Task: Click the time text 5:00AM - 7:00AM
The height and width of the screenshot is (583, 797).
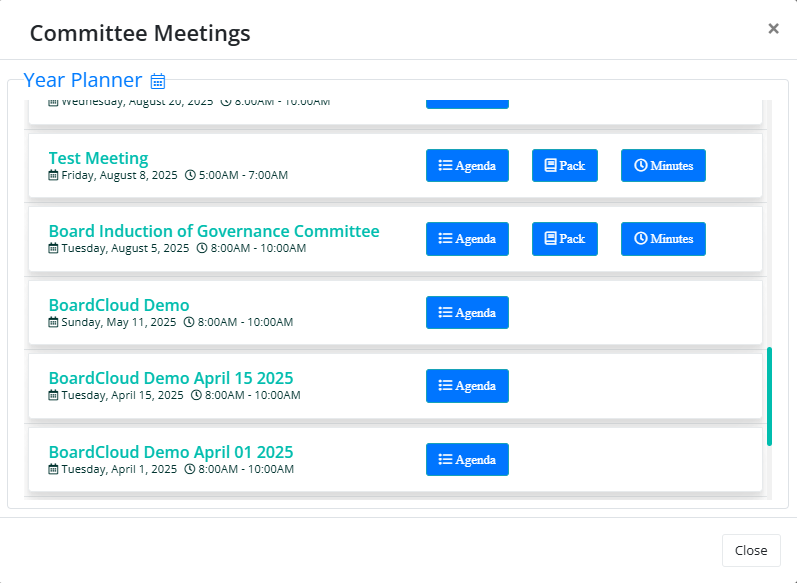Action: coord(243,175)
